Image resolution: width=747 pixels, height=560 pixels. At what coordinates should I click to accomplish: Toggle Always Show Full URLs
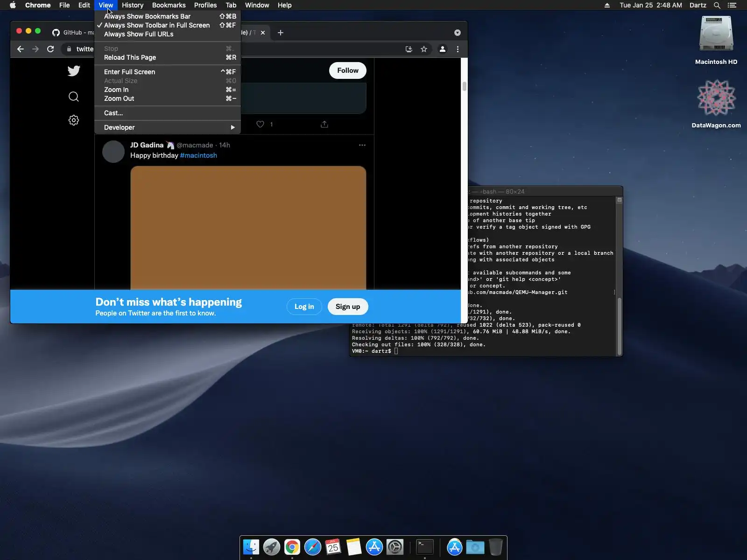168,34
